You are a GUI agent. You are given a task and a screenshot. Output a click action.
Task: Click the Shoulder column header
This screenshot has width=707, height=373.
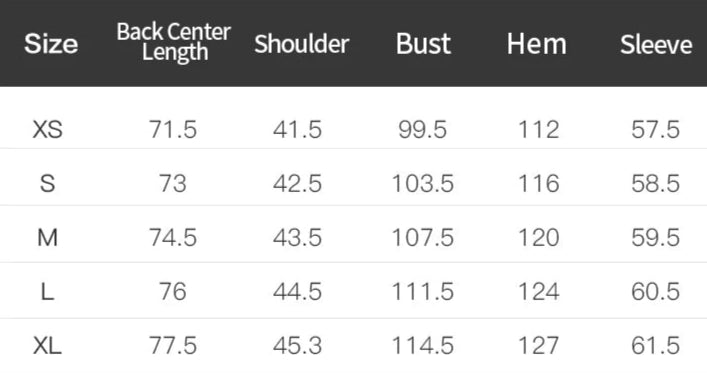(302, 44)
